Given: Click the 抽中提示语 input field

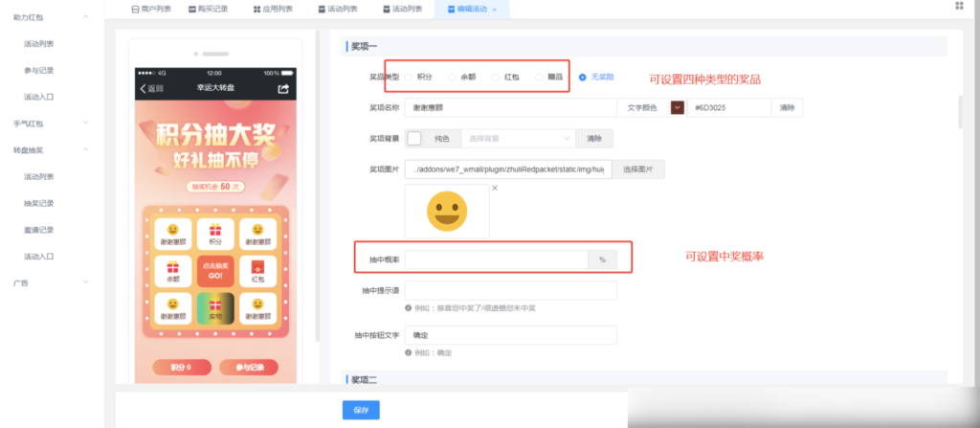Looking at the screenshot, I should pos(511,290).
